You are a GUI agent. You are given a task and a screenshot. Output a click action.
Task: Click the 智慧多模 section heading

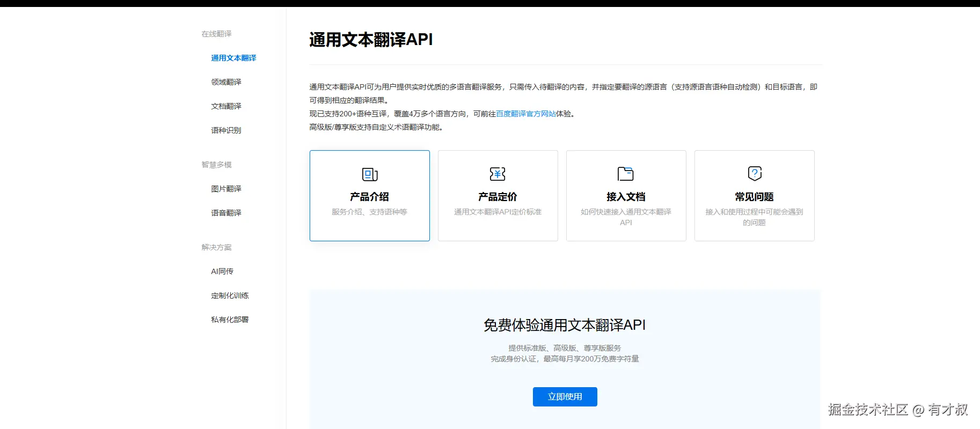[216, 165]
